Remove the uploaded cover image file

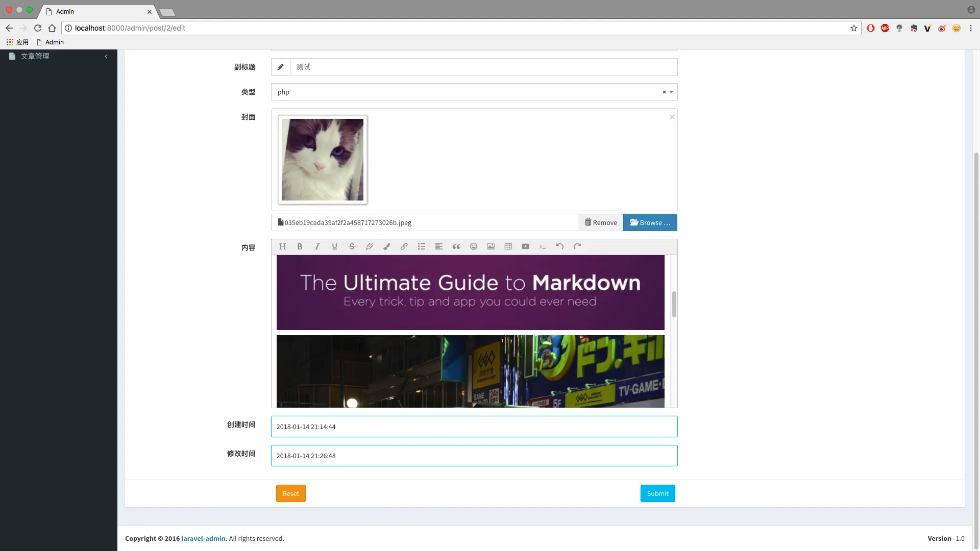600,222
